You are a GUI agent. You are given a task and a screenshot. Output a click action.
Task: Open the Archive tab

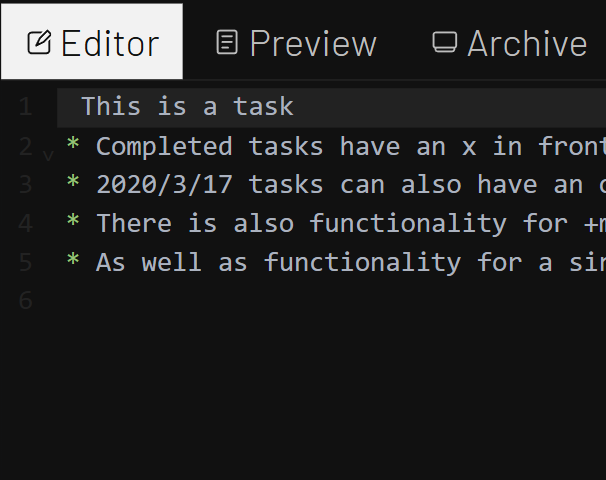pyautogui.click(x=510, y=43)
